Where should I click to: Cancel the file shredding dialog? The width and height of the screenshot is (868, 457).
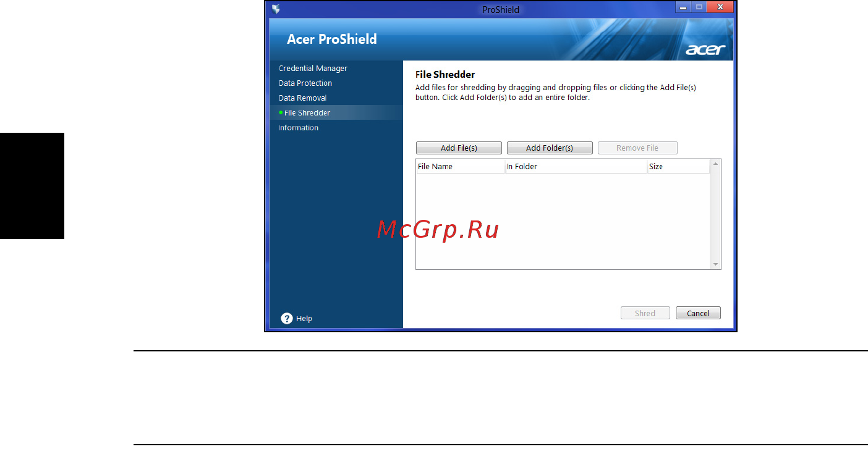pyautogui.click(x=698, y=313)
